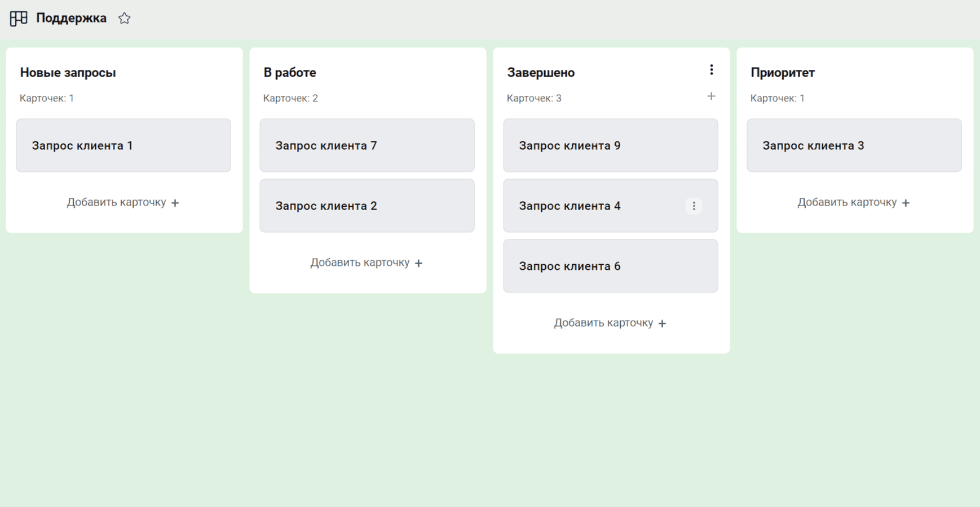The image size is (980, 507).
Task: Open the Завершено column three-dot menu
Action: [711, 70]
